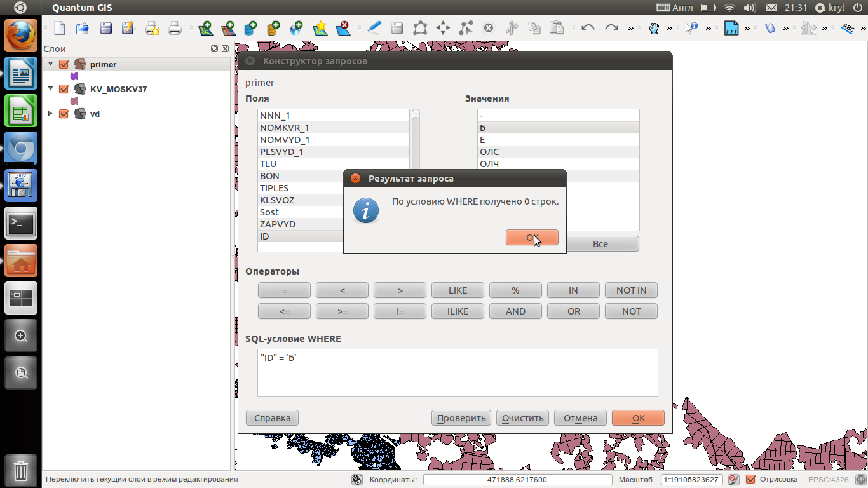Click the Очистить button
This screenshot has width=868, height=488.
point(522,417)
